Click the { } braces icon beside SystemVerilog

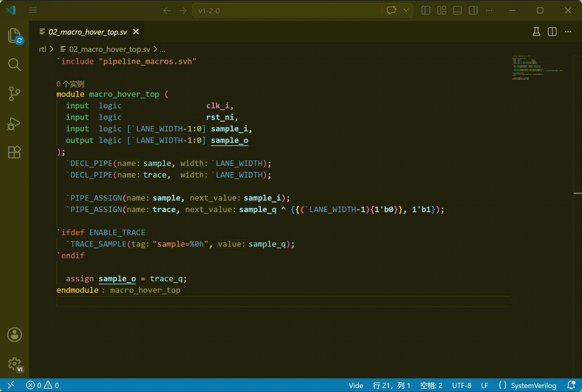click(x=503, y=385)
